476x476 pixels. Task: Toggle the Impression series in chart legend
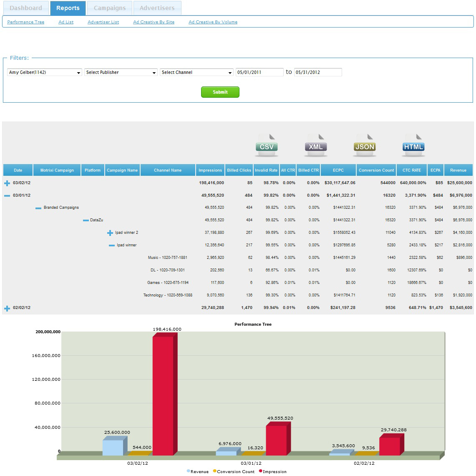click(x=272, y=471)
